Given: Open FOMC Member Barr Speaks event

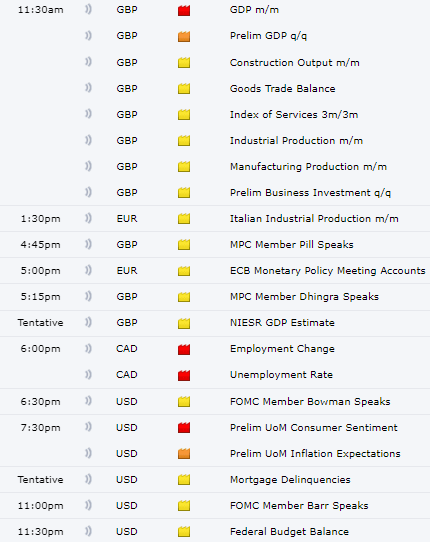Looking at the screenshot, I should (299, 506).
